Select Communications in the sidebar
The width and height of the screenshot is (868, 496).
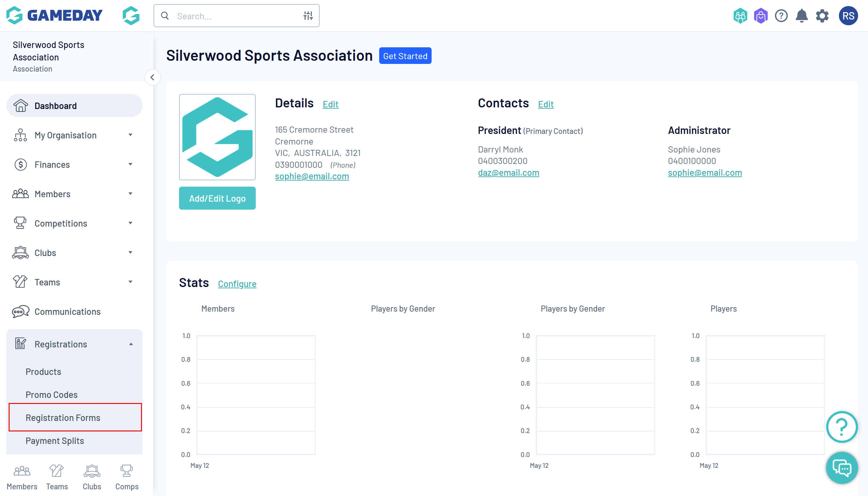[x=67, y=311]
